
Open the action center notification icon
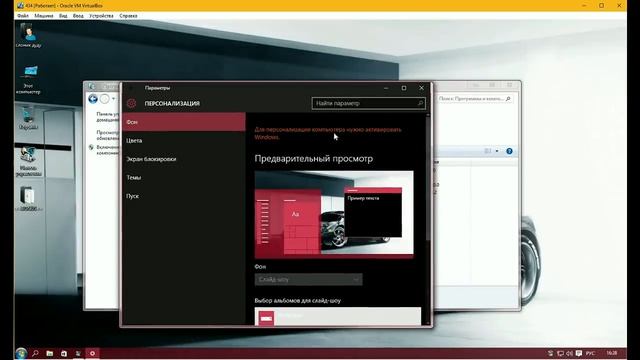coord(579,353)
